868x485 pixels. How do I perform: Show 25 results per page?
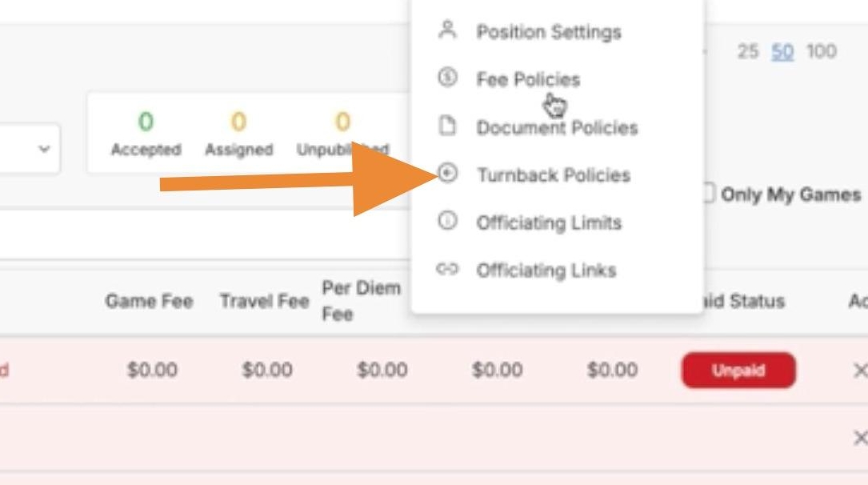[747, 52]
